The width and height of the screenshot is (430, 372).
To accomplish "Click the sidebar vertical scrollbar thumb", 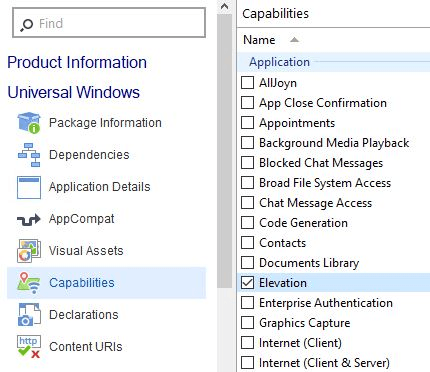I will (x=225, y=151).
